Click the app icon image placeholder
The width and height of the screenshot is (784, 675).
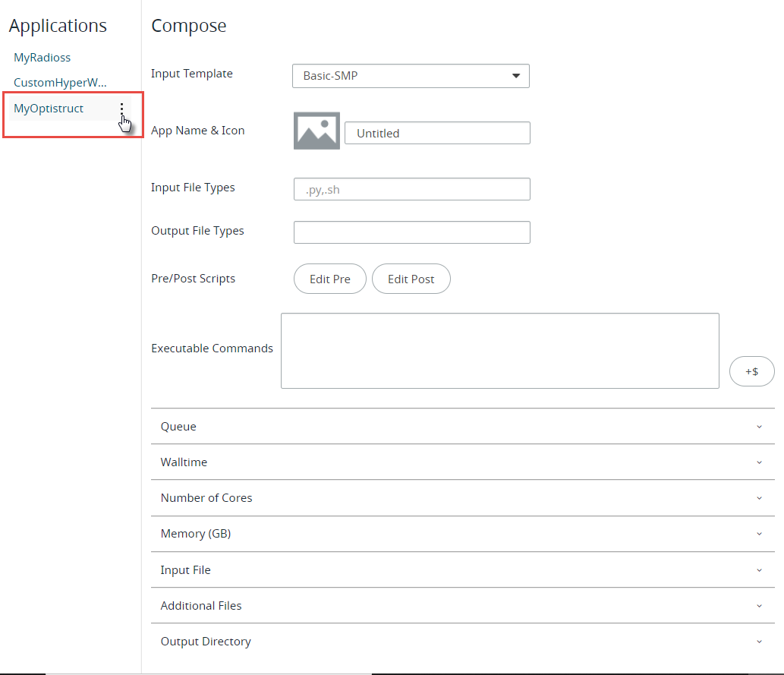pyautogui.click(x=316, y=131)
